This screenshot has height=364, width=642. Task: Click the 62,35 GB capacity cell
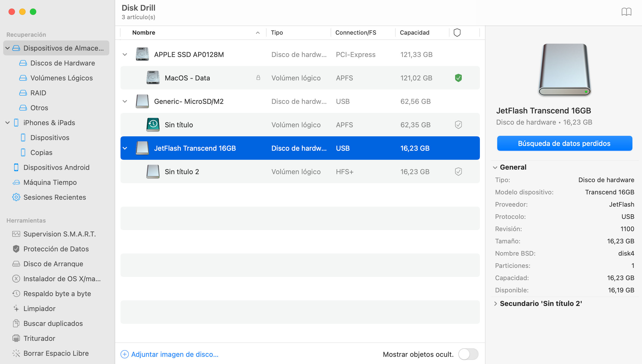click(x=415, y=125)
